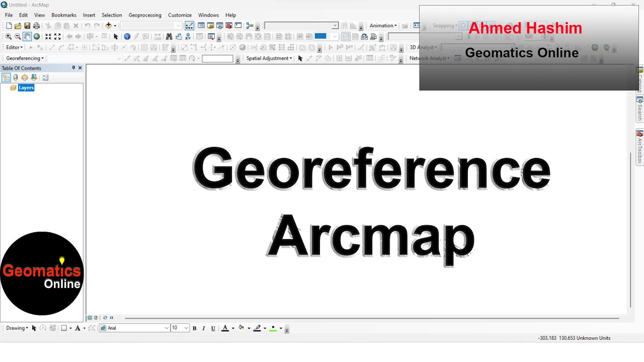This screenshot has height=362, width=644.
Task: Open the Add Data dropdown arrow
Action: (115, 26)
